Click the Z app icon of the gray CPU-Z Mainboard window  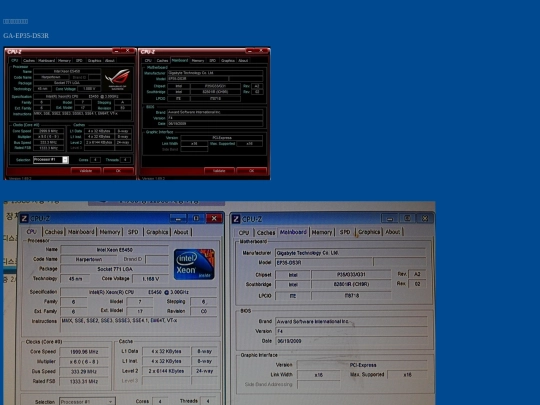[x=236, y=219]
